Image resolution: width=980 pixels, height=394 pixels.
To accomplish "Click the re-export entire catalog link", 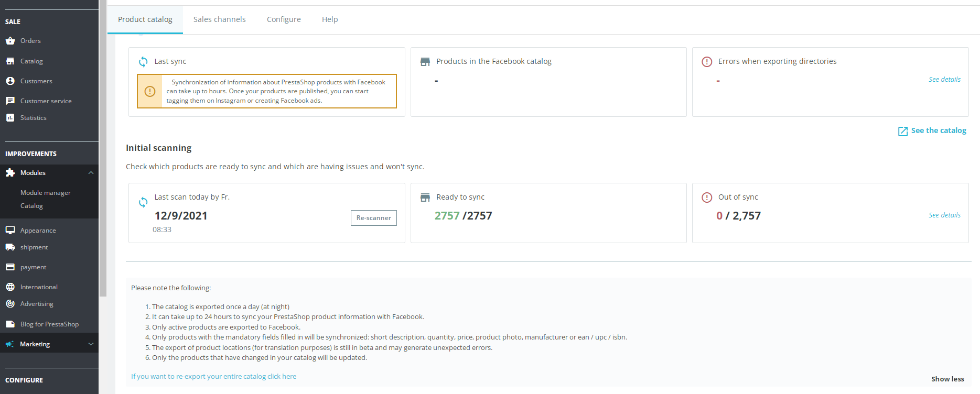I will pos(213,376).
